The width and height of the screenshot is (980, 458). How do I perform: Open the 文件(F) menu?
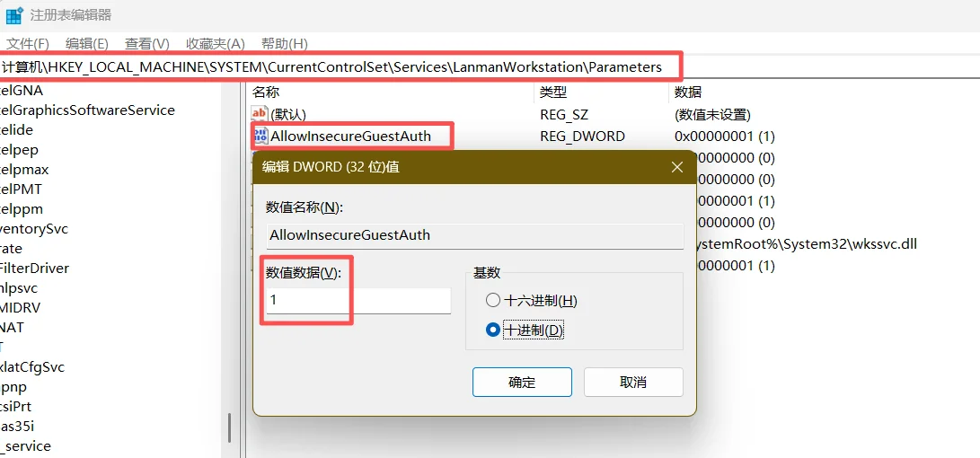(28, 44)
